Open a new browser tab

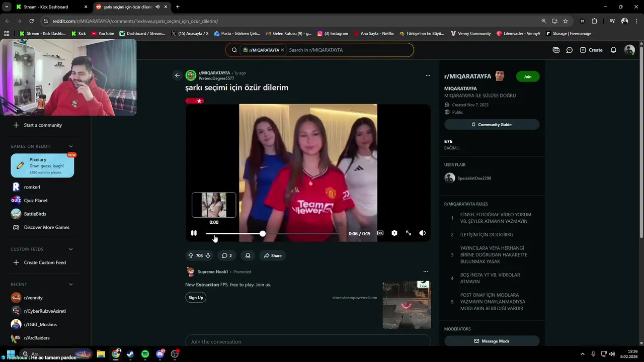(178, 7)
